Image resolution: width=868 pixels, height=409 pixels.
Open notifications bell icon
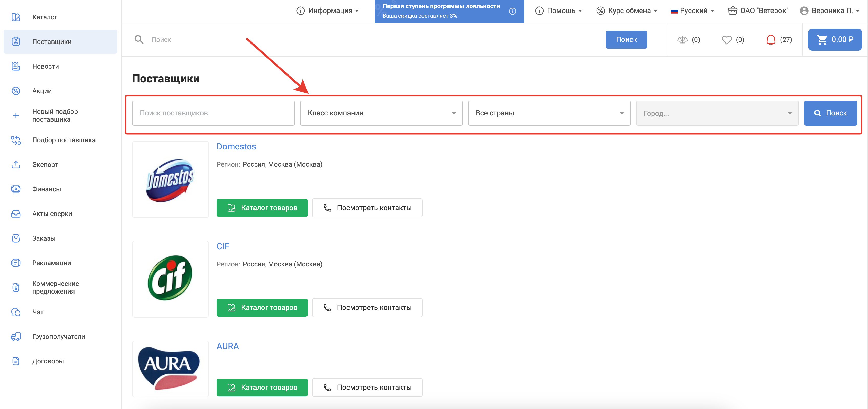pyautogui.click(x=771, y=40)
